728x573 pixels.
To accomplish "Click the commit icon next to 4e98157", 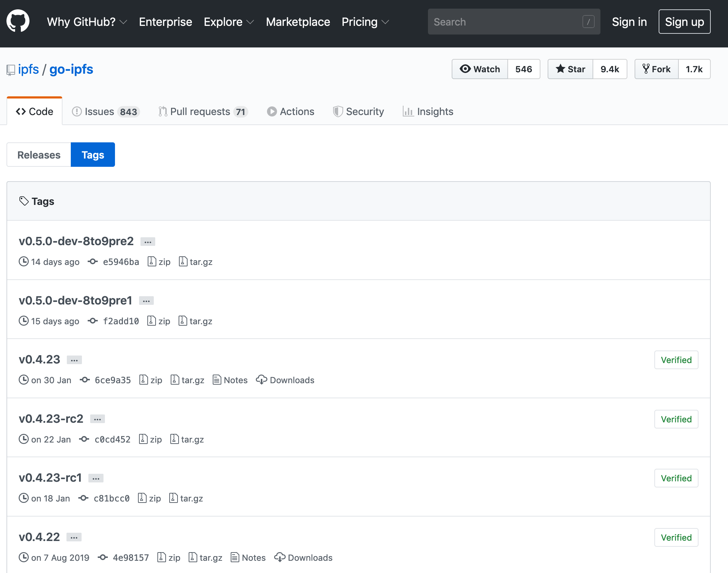I will click(103, 557).
